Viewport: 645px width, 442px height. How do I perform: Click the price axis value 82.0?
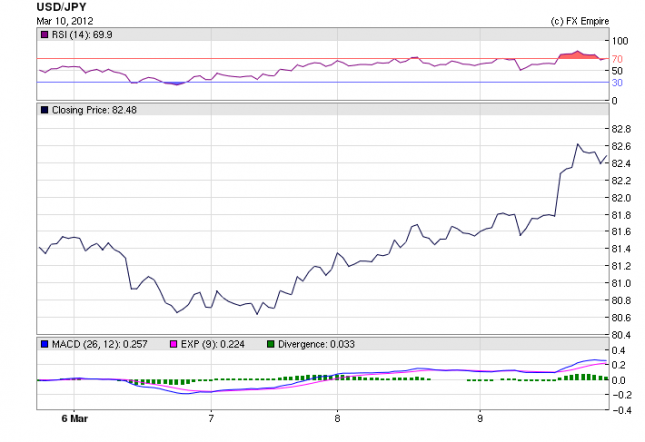(621, 198)
